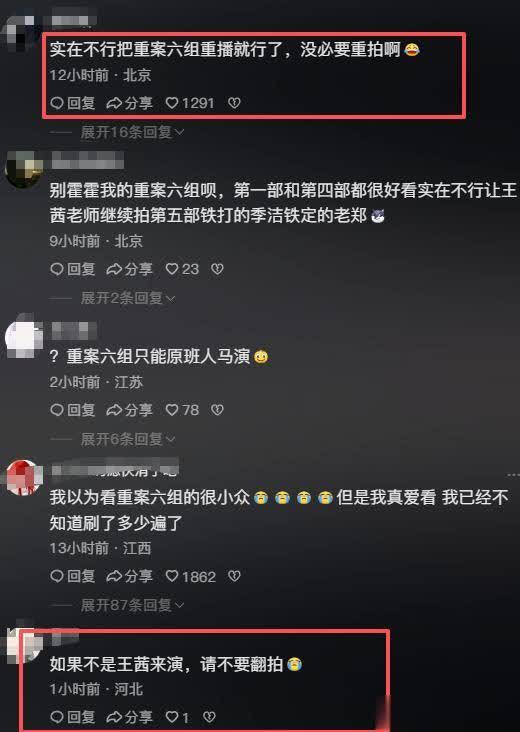
Task: Expand 展开16条回复 replies
Action: pos(132,133)
